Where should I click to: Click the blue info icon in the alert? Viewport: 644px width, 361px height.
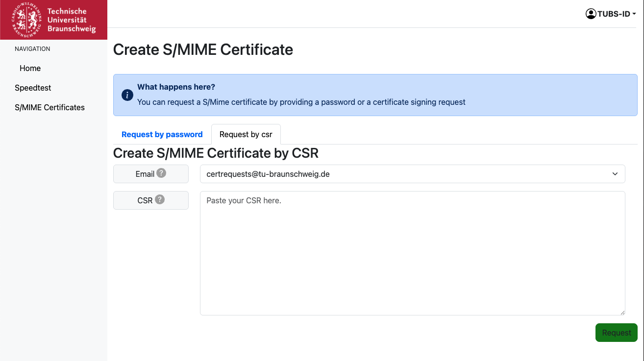(x=127, y=95)
